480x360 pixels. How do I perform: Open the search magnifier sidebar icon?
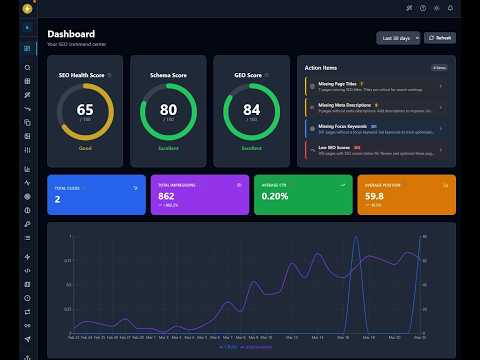(x=27, y=68)
